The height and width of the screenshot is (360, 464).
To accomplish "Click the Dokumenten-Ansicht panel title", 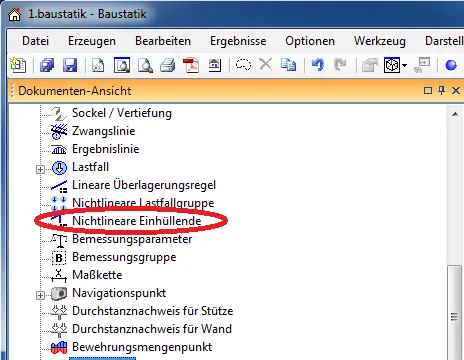I will (75, 91).
